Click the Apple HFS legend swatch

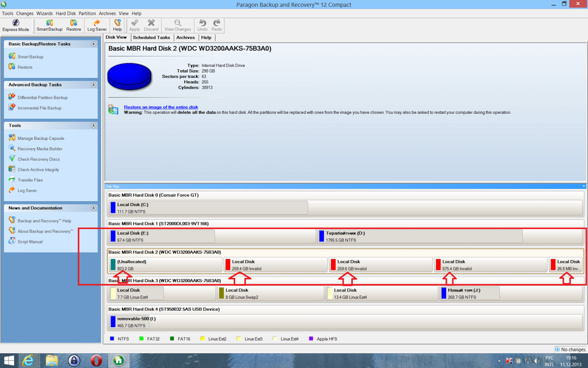[312, 339]
